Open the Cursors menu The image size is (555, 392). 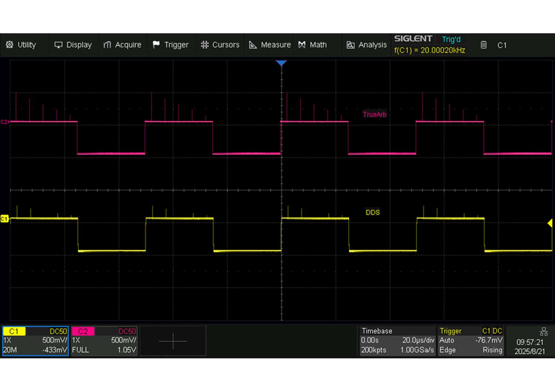point(220,45)
